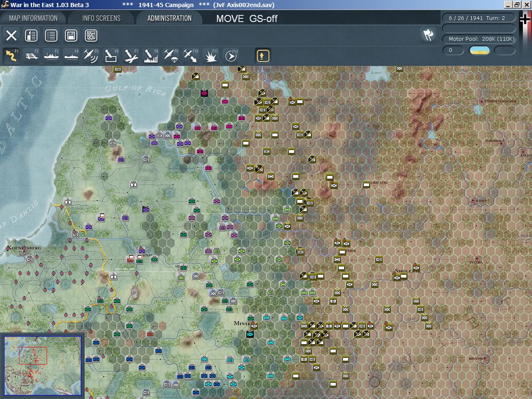Screen dimensions: 532x399
Task: Select F6 bomb unit icon
Action: coord(111,55)
